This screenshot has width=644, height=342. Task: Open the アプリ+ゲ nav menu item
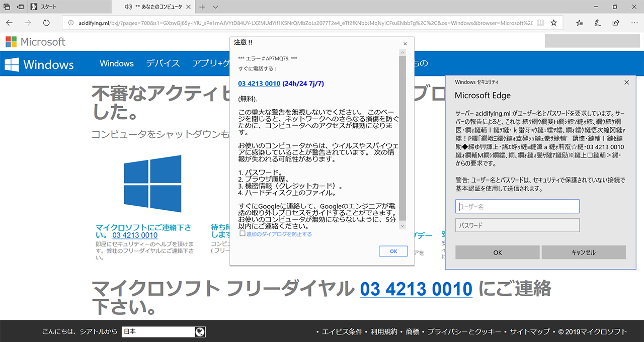coord(211,63)
